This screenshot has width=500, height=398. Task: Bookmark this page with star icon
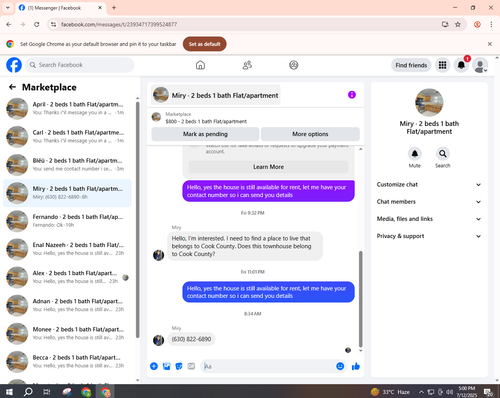[458, 24]
